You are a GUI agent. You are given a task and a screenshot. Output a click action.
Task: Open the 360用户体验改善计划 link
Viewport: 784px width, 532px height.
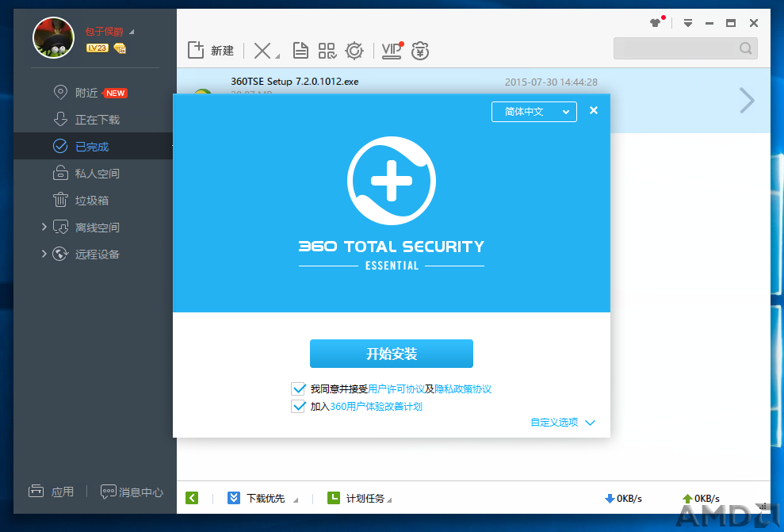coord(376,407)
